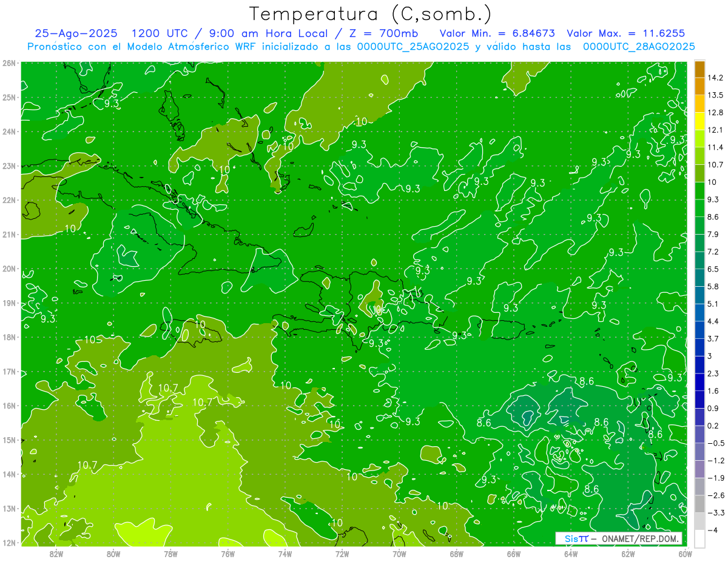
Task: Click the '62W' longitude axis label
Action: coord(629,554)
